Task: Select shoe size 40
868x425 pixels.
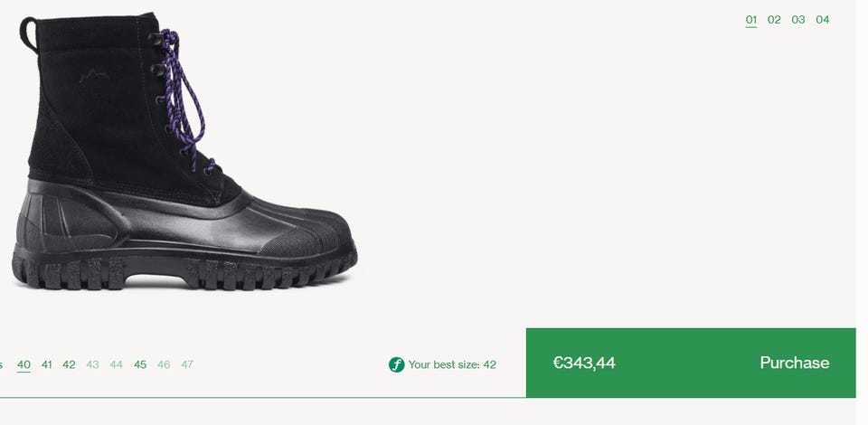Action: tap(24, 364)
